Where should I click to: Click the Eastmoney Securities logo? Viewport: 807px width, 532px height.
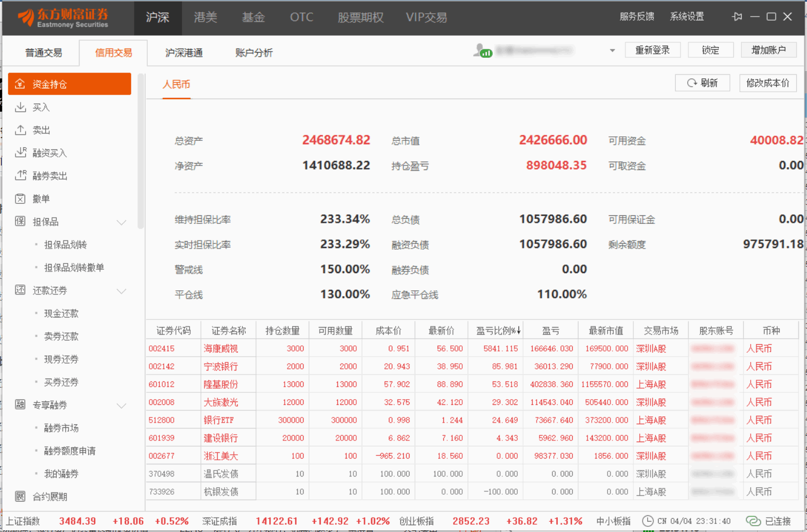(x=63, y=18)
